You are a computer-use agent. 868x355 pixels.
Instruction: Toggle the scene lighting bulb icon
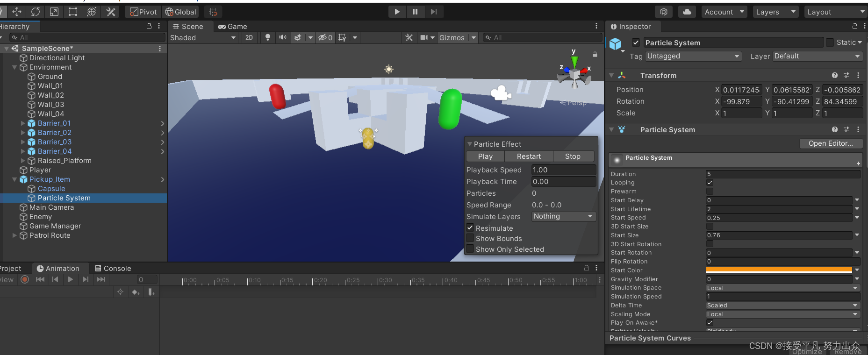[x=268, y=37]
